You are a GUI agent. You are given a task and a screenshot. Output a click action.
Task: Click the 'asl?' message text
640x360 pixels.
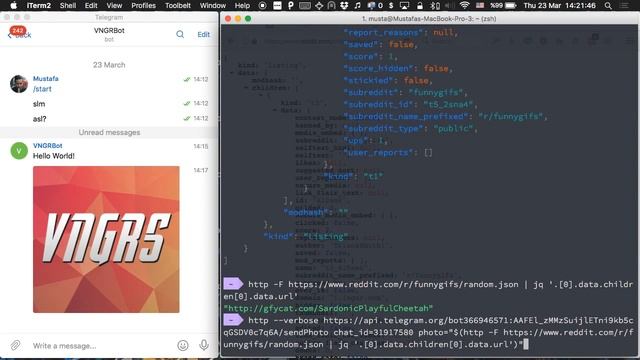pos(40,119)
